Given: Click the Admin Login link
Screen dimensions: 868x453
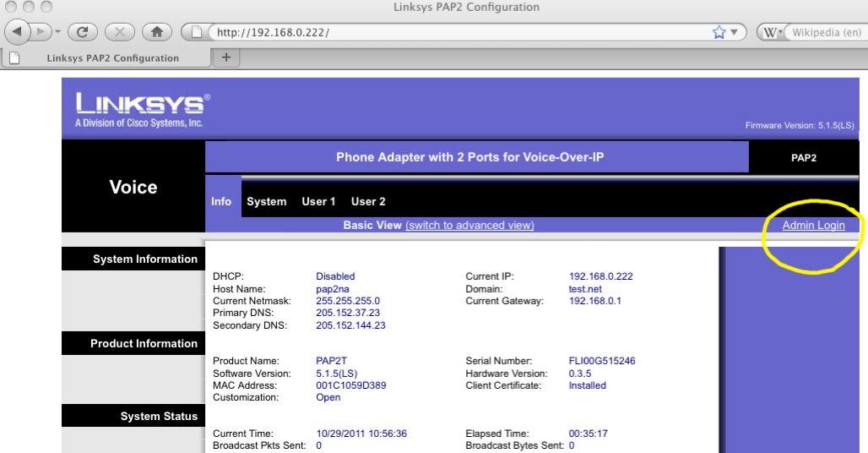Looking at the screenshot, I should tap(813, 226).
